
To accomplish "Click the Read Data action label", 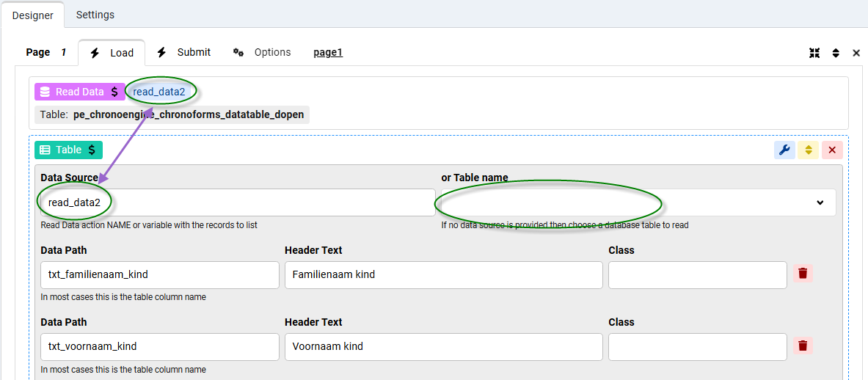I will click(80, 92).
